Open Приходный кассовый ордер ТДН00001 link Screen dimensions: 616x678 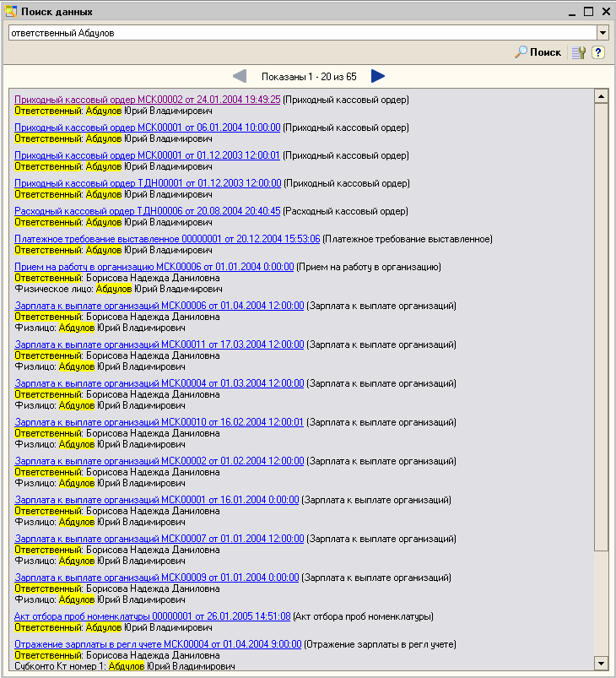coord(148,183)
